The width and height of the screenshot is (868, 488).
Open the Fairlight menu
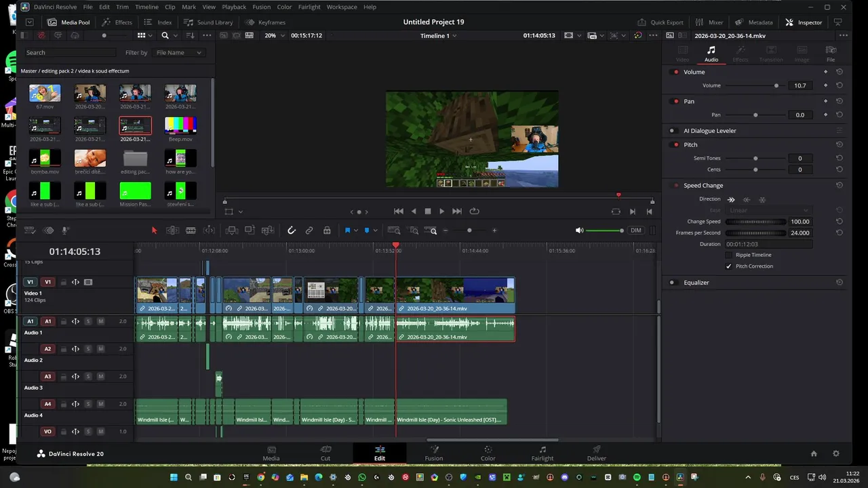point(309,7)
